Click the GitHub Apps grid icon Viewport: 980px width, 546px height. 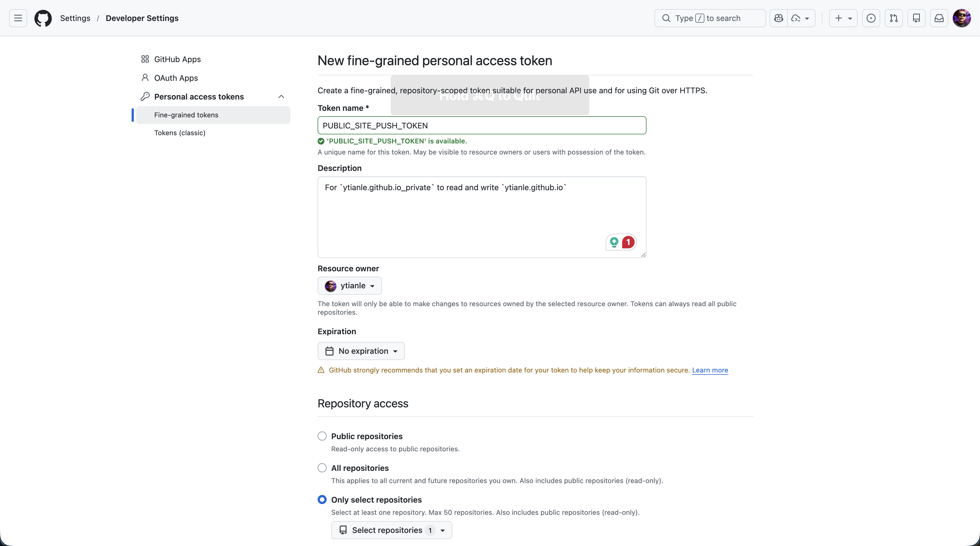tap(145, 59)
